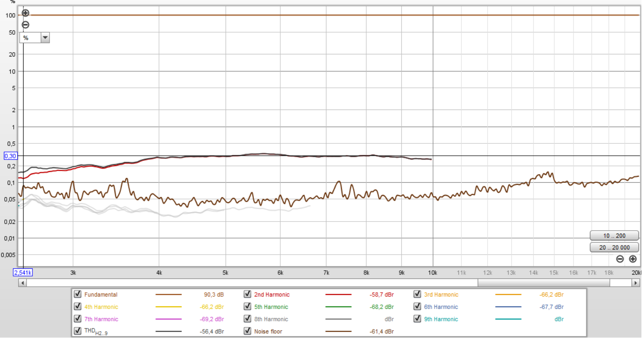Set frequency range to 20 .. 20 000
This screenshot has width=644, height=338.
pyautogui.click(x=614, y=248)
